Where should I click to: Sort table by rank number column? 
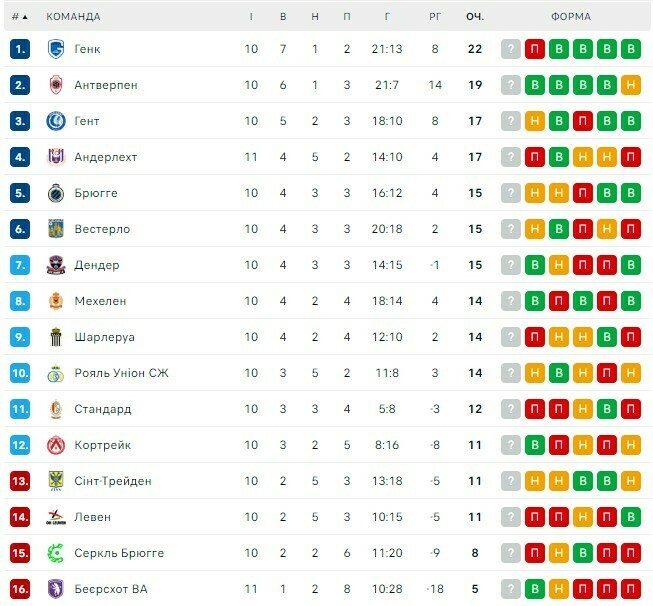tap(19, 16)
